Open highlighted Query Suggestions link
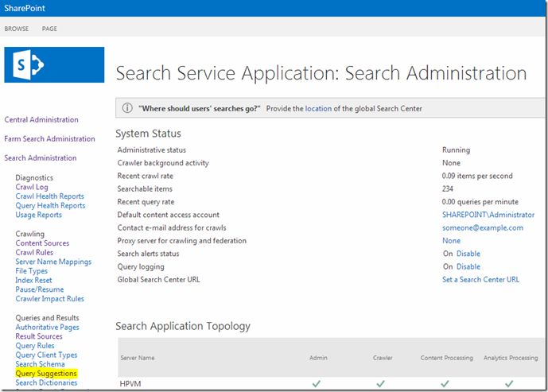The width and height of the screenshot is (548, 392). coord(46,374)
